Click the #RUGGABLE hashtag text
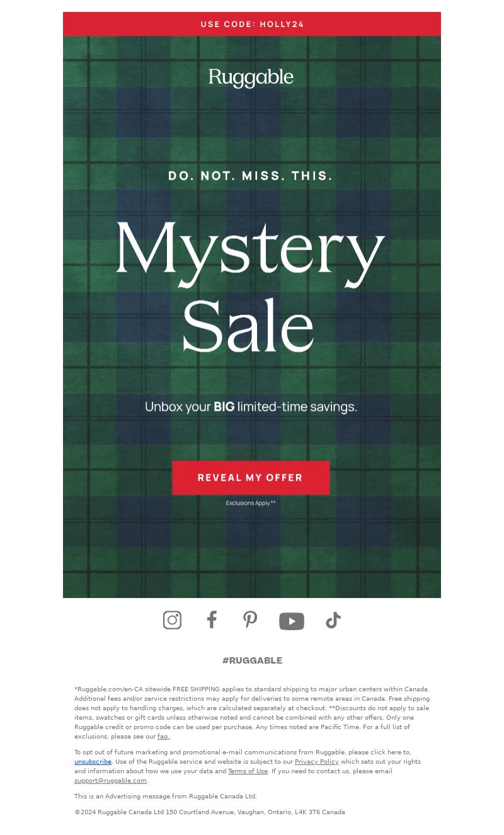The width and height of the screenshot is (504, 835). [252, 660]
